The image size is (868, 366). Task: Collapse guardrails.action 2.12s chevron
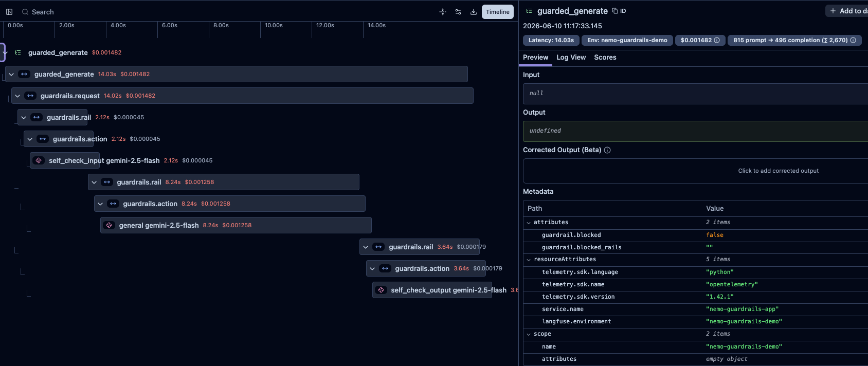(x=30, y=139)
